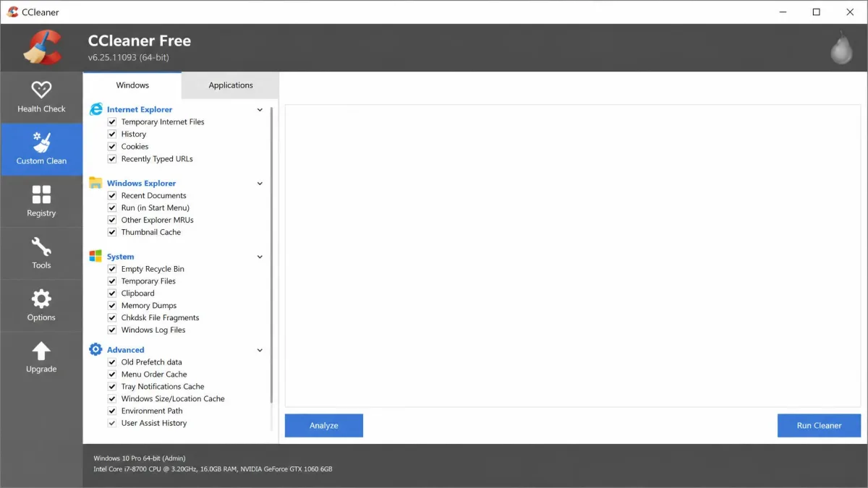868x488 pixels.
Task: Uncheck Temporary Internet Files
Action: click(x=112, y=122)
